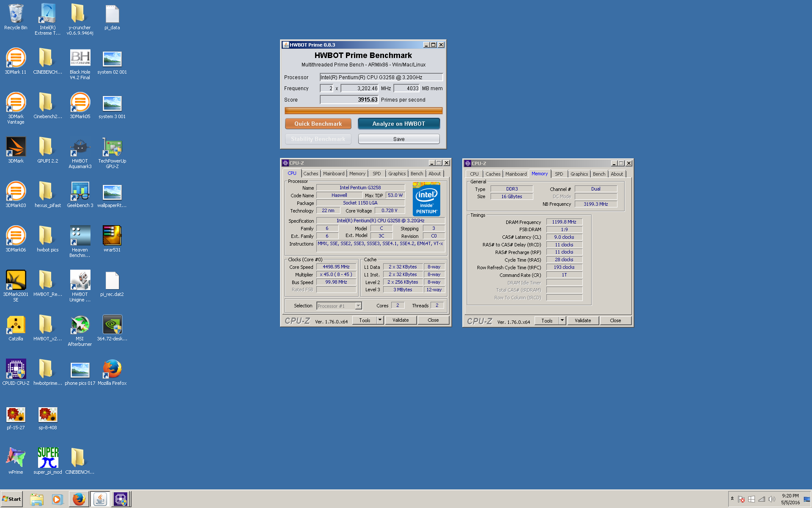Image resolution: width=812 pixels, height=508 pixels.
Task: Click CPU-Z taskbar button
Action: coord(120,499)
